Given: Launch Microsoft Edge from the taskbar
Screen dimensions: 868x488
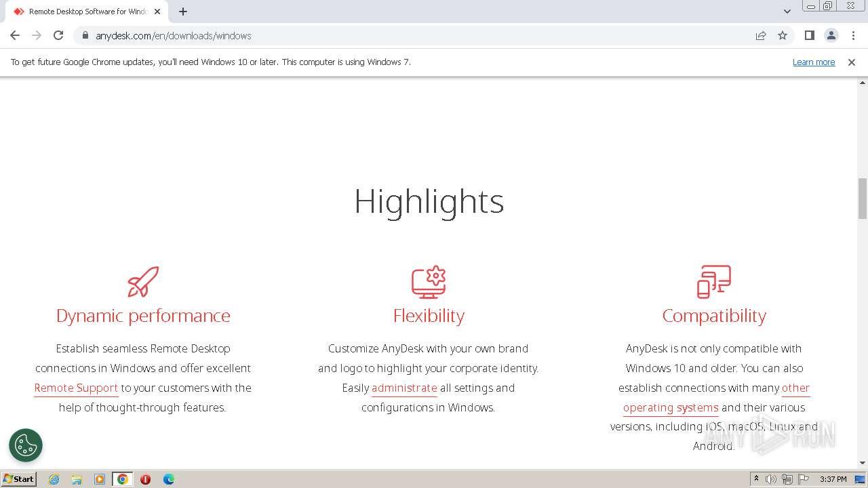Looking at the screenshot, I should (x=168, y=479).
